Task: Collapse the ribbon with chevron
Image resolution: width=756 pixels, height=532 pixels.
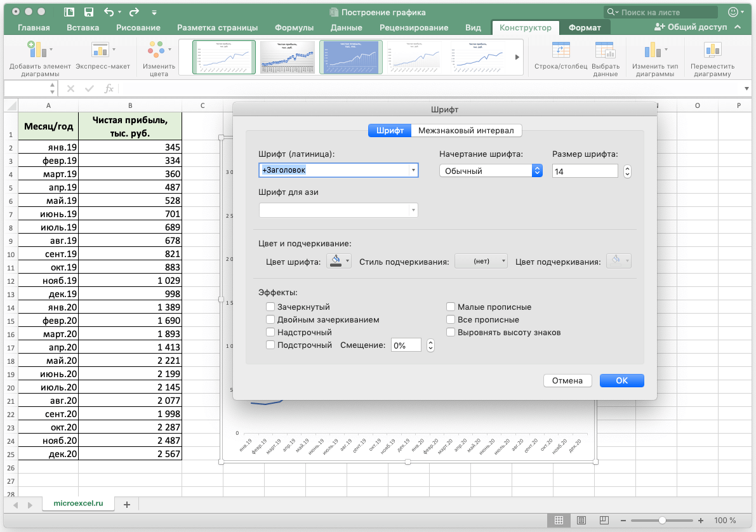Action: 738,27
